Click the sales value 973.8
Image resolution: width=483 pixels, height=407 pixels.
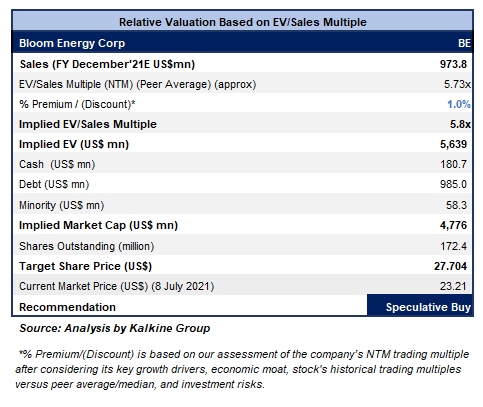point(453,64)
